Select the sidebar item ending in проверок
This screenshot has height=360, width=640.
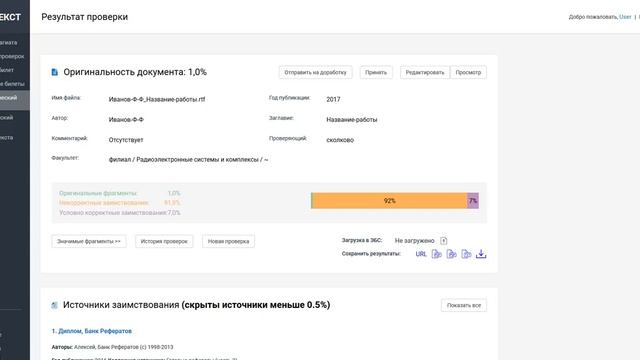coord(12,56)
